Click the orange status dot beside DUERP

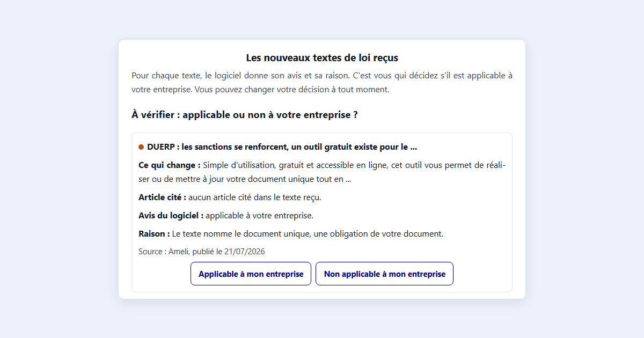pyautogui.click(x=141, y=146)
